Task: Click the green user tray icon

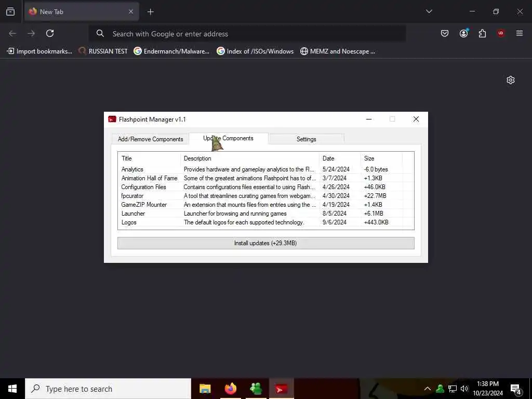Action: click(440, 389)
